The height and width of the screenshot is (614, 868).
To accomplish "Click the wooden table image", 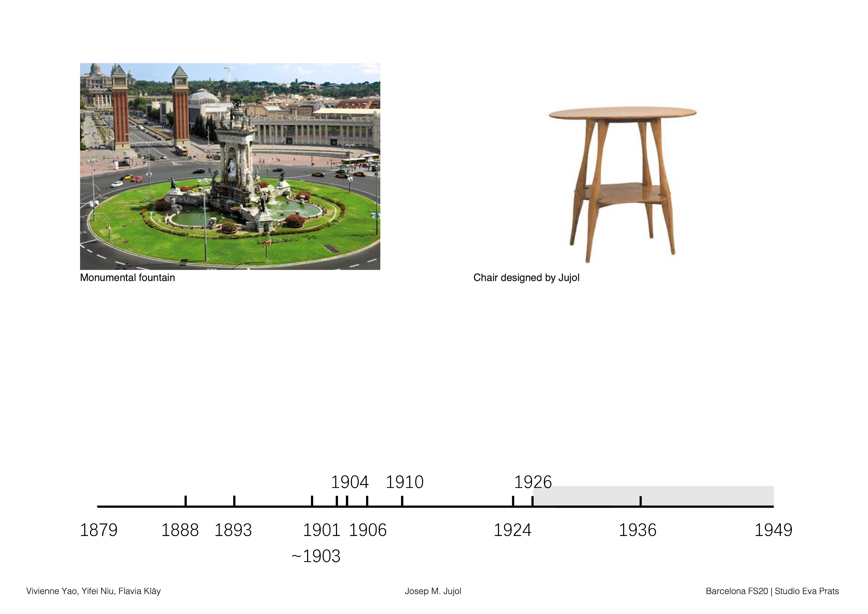I will pos(622,185).
